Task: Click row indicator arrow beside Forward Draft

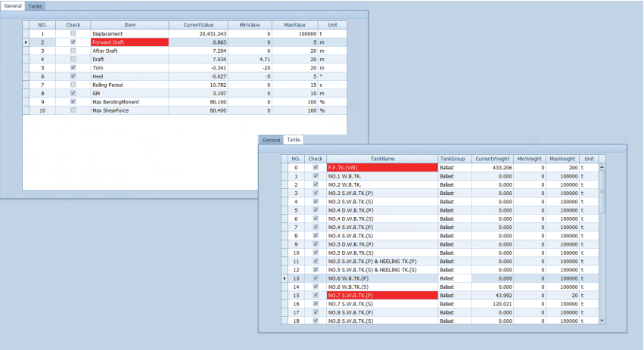Action: (x=26, y=42)
